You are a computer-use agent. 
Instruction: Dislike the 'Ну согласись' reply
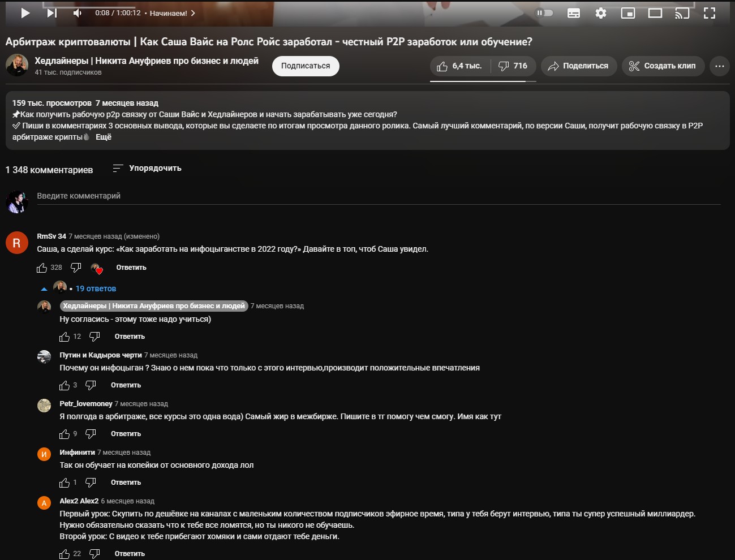[94, 337]
